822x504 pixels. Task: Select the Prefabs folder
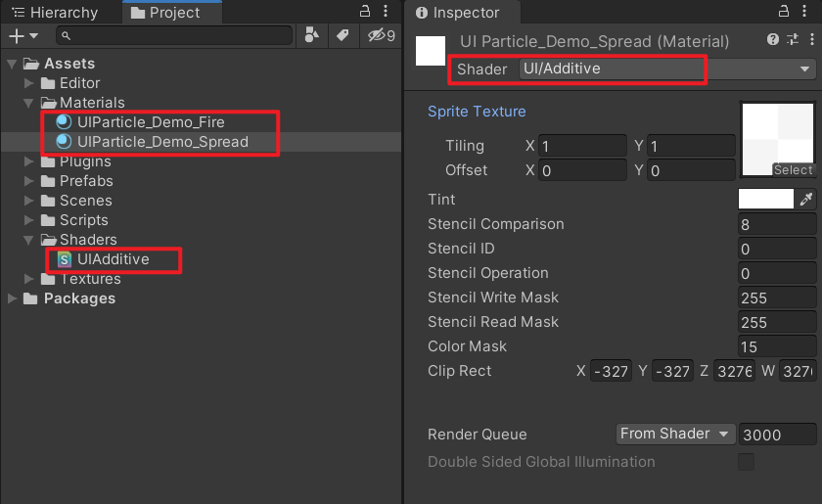tap(86, 180)
